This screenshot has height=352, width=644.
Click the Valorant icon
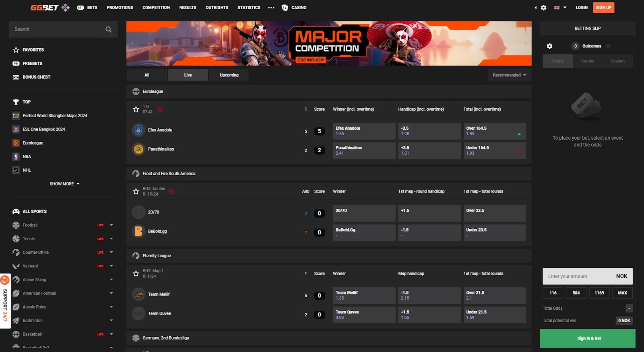click(x=16, y=266)
